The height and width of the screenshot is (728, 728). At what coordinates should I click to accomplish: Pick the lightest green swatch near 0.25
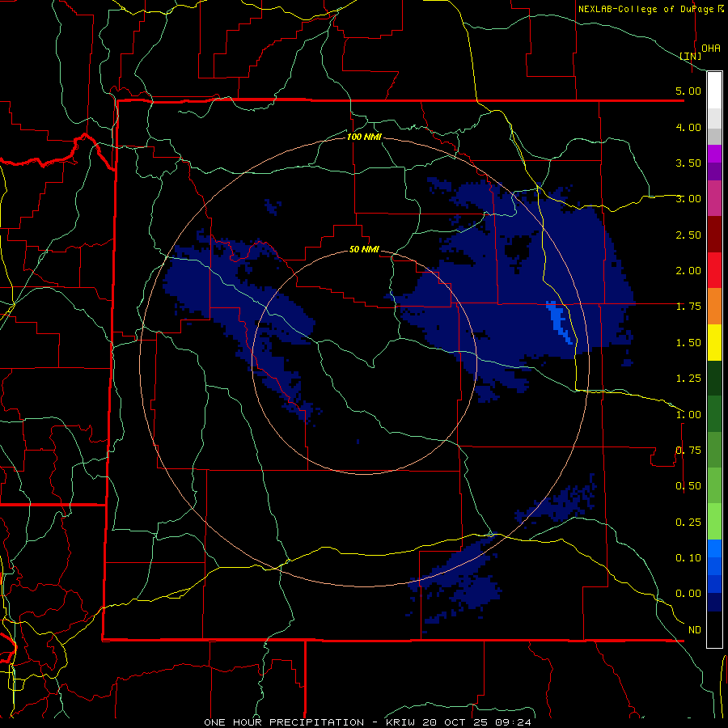tap(714, 522)
